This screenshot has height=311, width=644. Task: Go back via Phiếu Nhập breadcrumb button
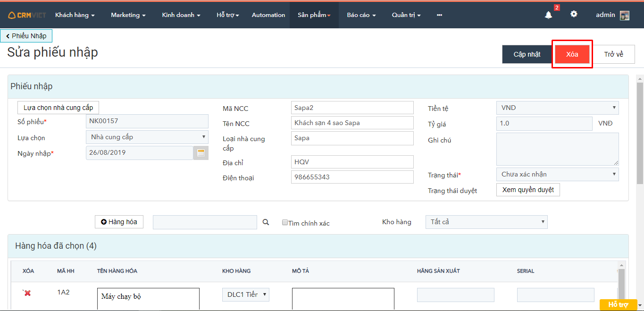coord(26,36)
